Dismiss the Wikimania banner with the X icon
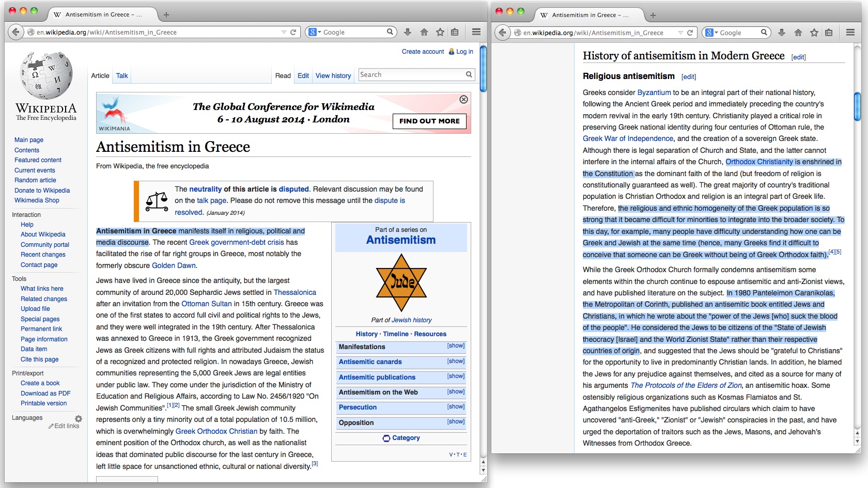The image size is (868, 488). (463, 99)
